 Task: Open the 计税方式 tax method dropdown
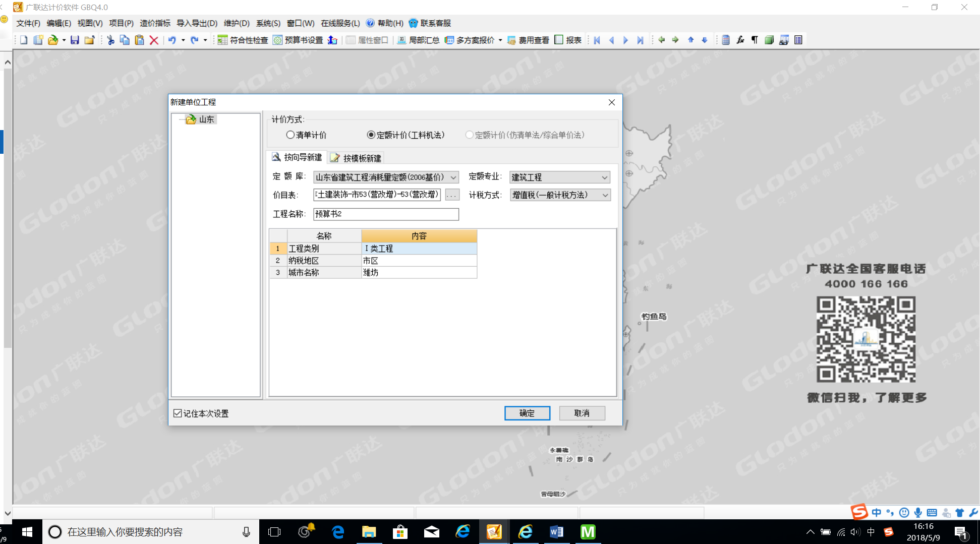tap(605, 195)
